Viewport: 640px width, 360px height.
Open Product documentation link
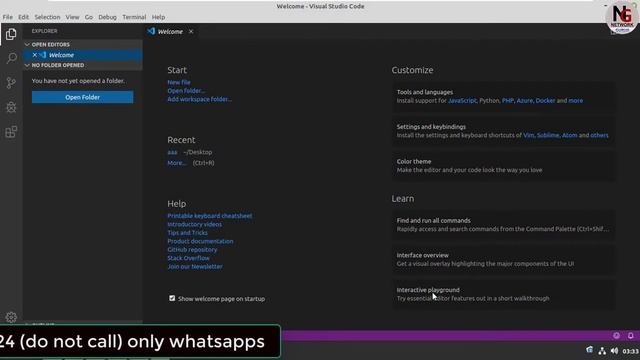tap(200, 241)
